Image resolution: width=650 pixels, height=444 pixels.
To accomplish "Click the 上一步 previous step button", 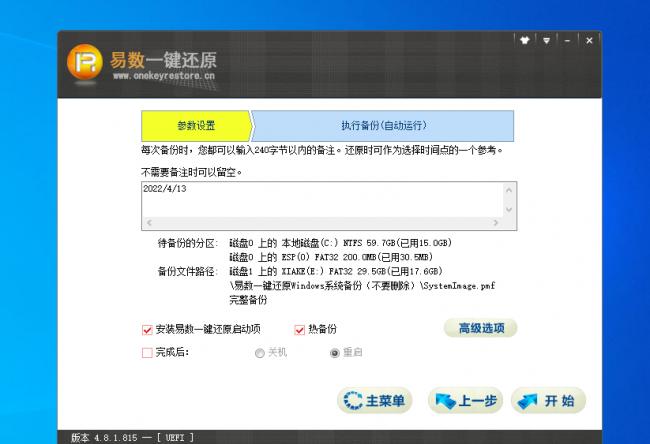I will [466, 400].
